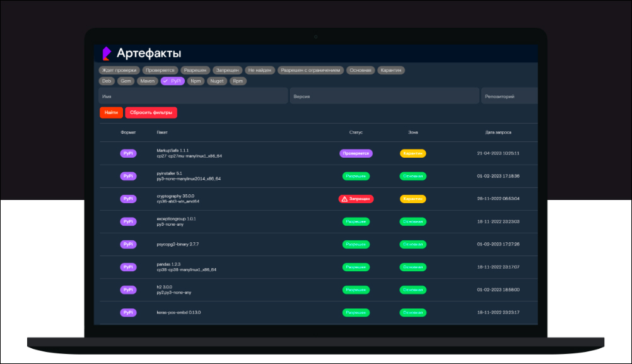Click the PyPI badge for MarkupSafe row
The height and width of the screenshot is (364, 632).
click(x=128, y=153)
